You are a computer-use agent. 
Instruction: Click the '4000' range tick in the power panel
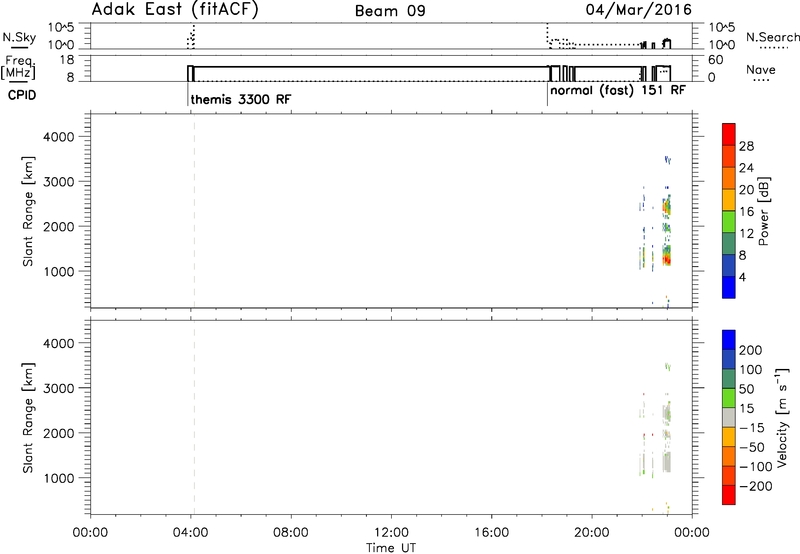point(59,137)
